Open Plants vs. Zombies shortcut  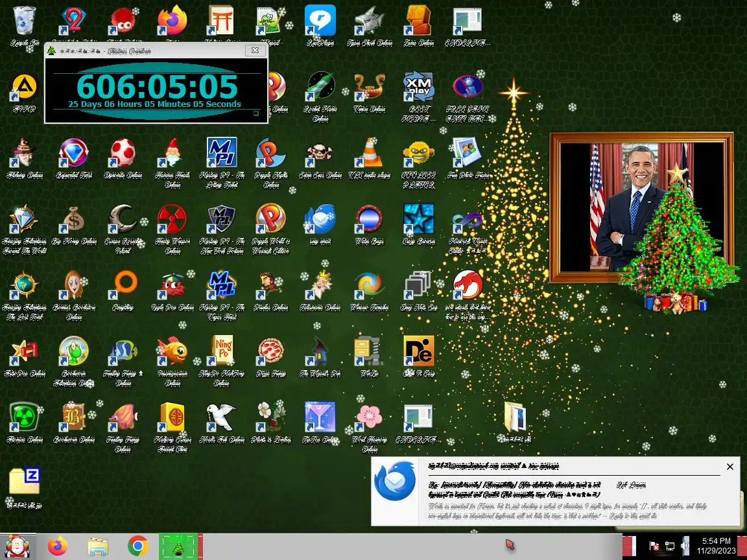coord(270,418)
